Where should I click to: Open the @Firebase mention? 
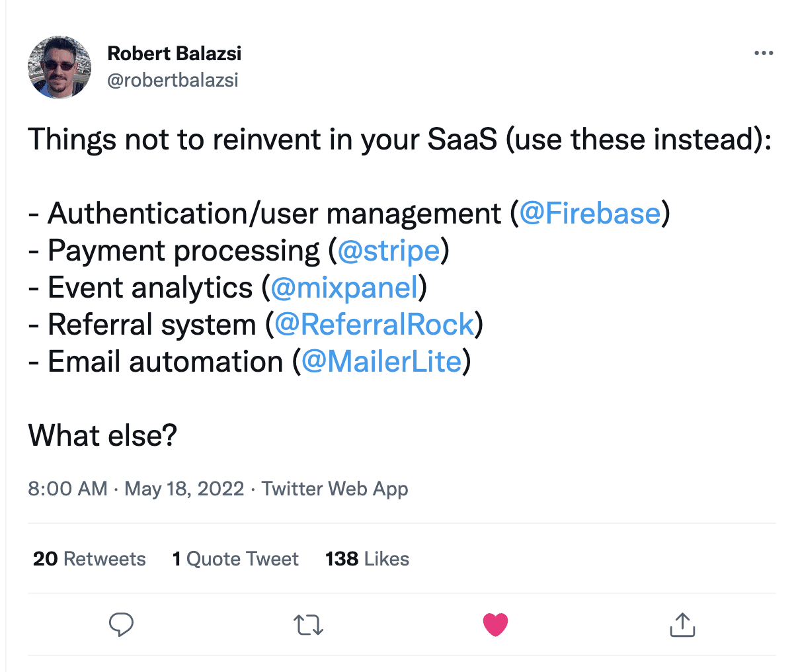tap(590, 214)
